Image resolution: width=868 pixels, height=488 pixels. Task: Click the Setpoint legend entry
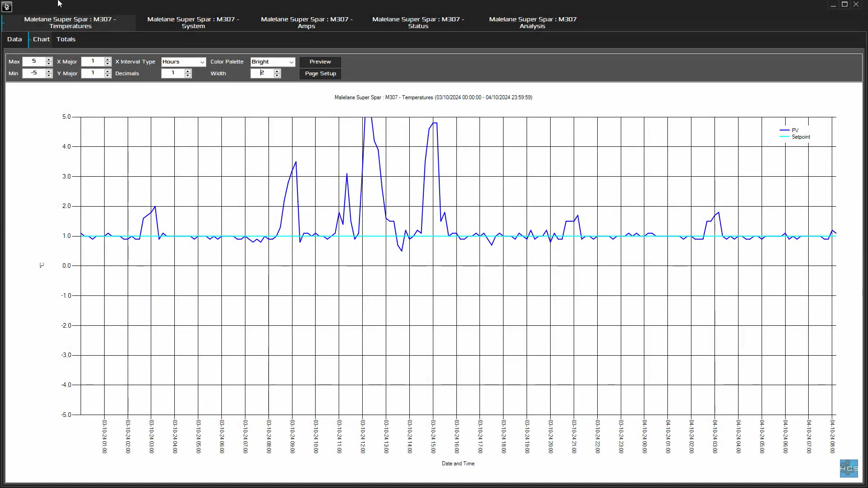coord(795,137)
